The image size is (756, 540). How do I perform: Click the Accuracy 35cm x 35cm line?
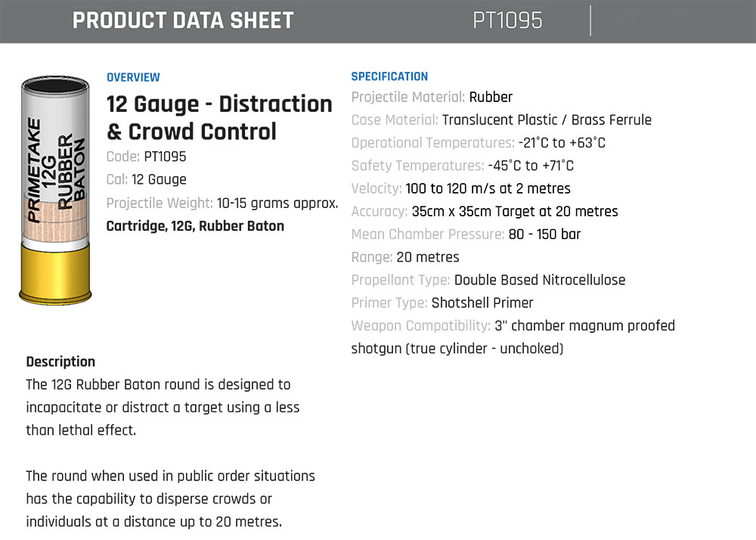[x=485, y=211]
